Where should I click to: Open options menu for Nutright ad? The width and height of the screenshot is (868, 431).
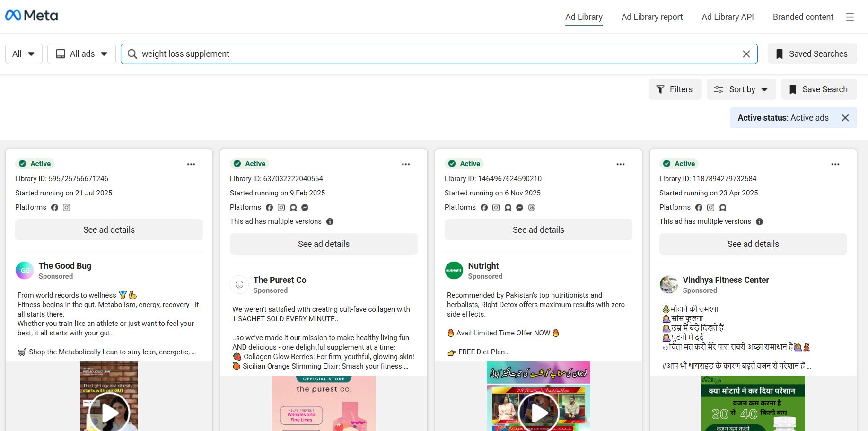[621, 164]
